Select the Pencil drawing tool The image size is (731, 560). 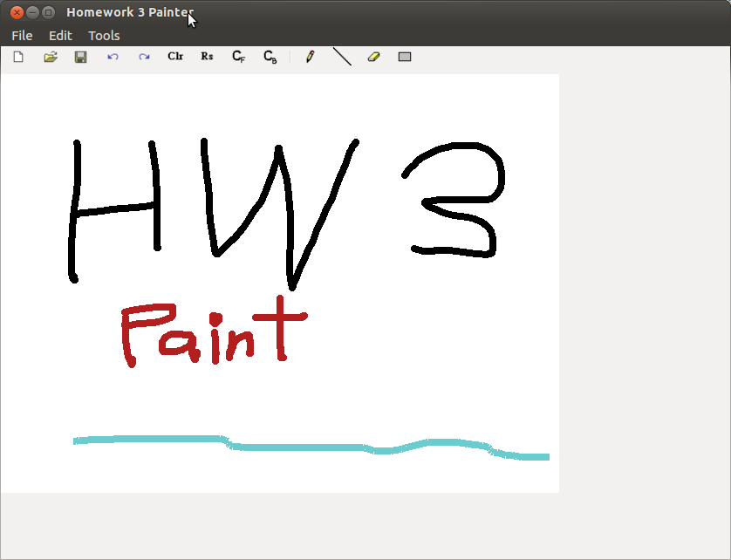coord(309,57)
